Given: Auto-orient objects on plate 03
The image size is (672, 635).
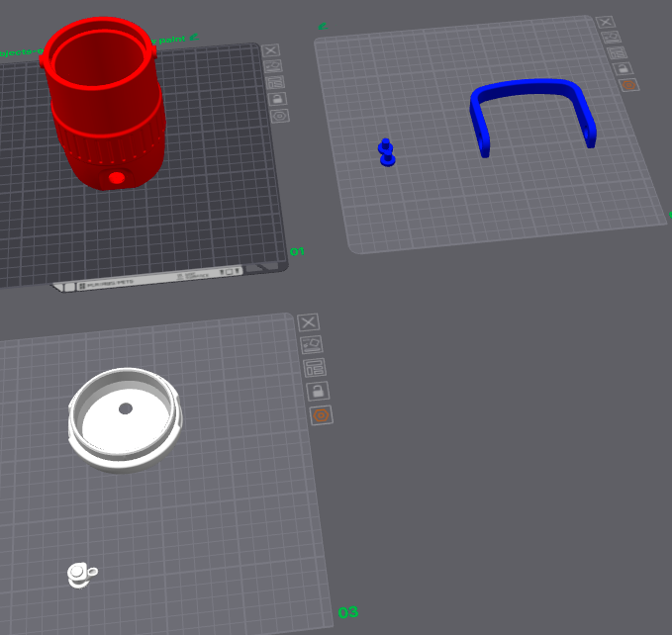Looking at the screenshot, I should [312, 344].
